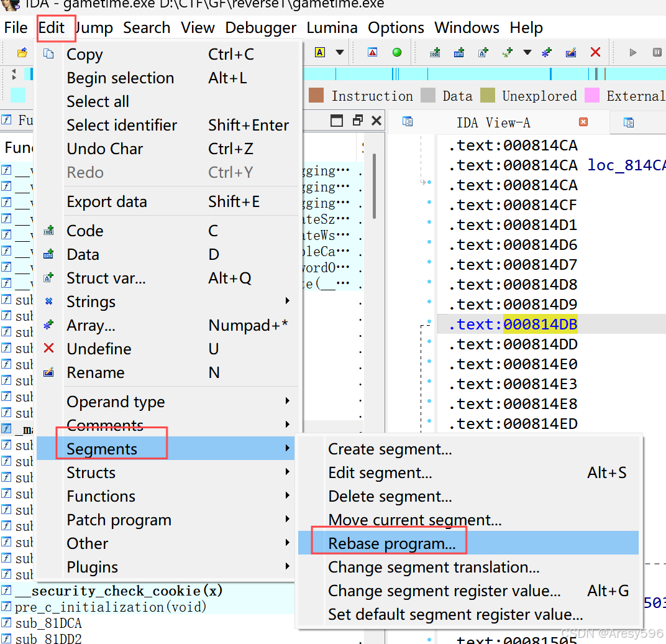Choose Export data menu entry

166,201
